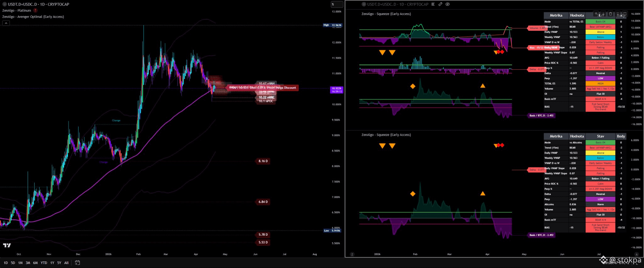
Task: Click the Altcoins row label in lower table
Action: click(549, 205)
